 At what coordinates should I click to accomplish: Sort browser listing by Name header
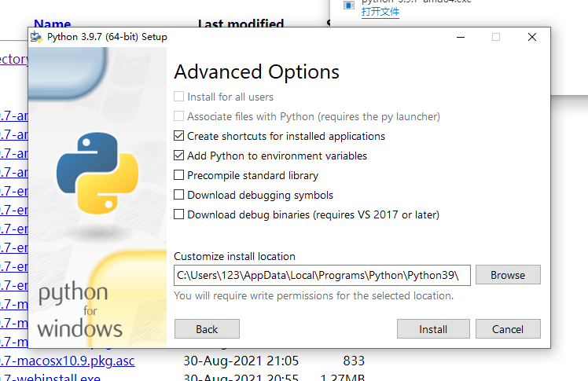[52, 24]
